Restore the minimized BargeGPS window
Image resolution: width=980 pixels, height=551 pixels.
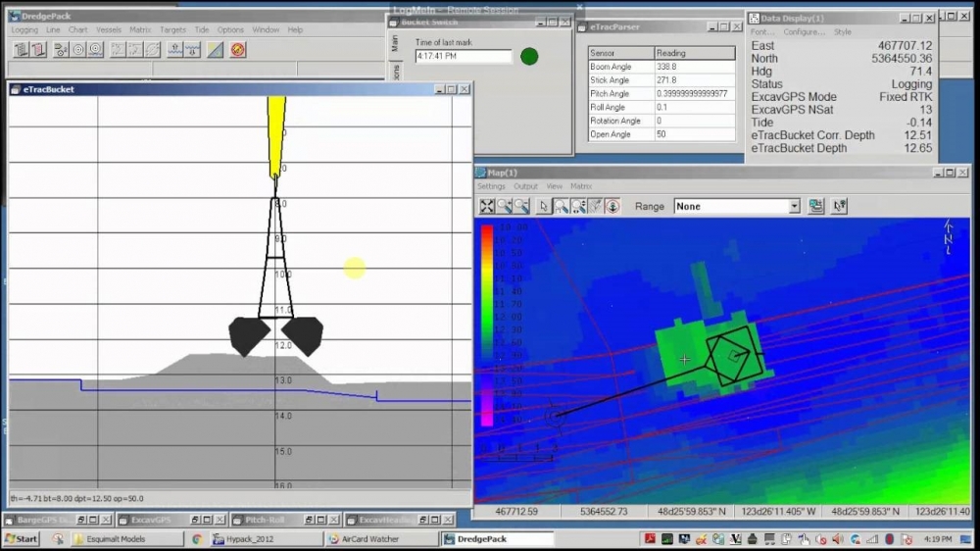point(81,520)
